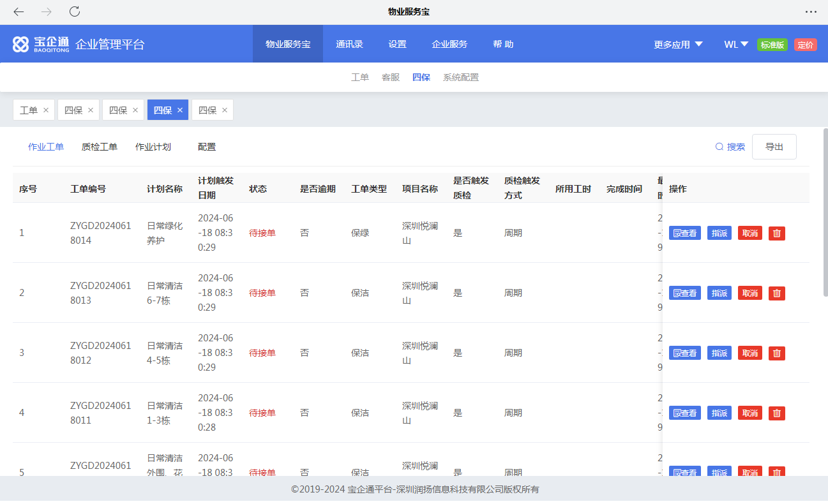Viewport: 828px width, 504px height.
Task: Click 待接单 status in row 1
Action: coord(262,233)
